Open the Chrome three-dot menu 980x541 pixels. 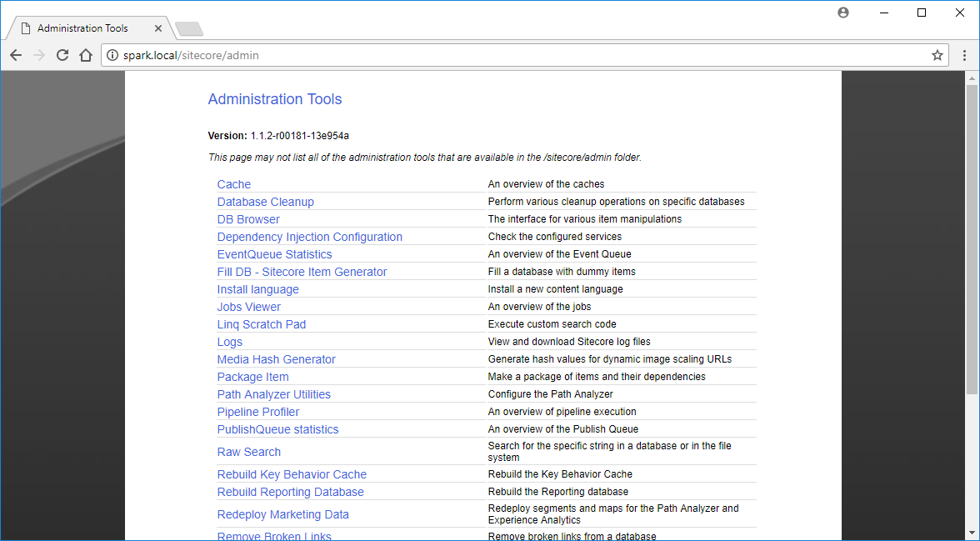coord(964,55)
